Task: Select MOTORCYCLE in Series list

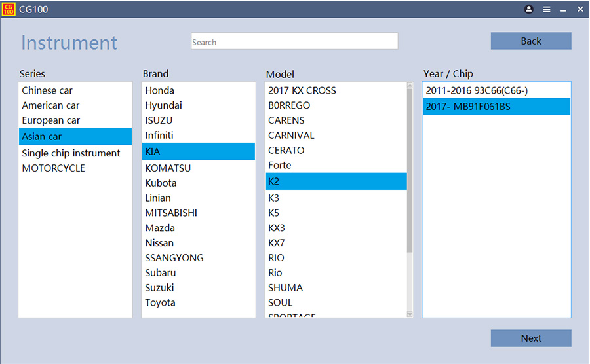Action: [x=53, y=168]
